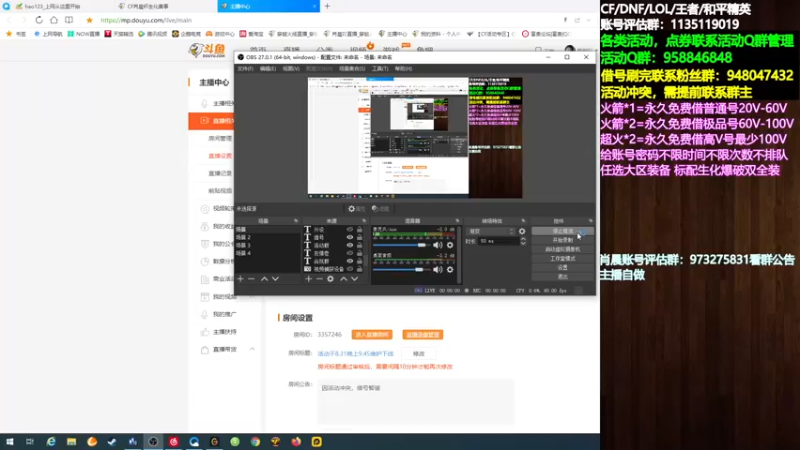Open scene transition properties gear
The height and width of the screenshot is (450, 800).
pyautogui.click(x=522, y=231)
